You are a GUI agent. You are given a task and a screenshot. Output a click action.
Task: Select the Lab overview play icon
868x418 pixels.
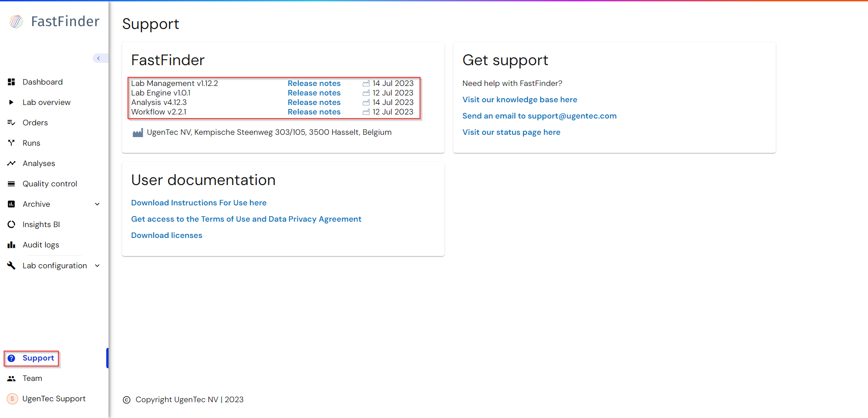pyautogui.click(x=11, y=102)
